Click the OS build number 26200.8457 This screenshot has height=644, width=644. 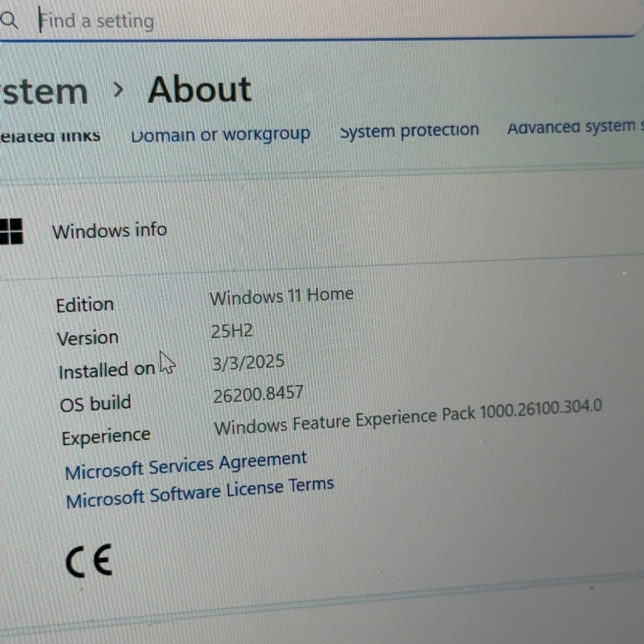[x=258, y=394]
